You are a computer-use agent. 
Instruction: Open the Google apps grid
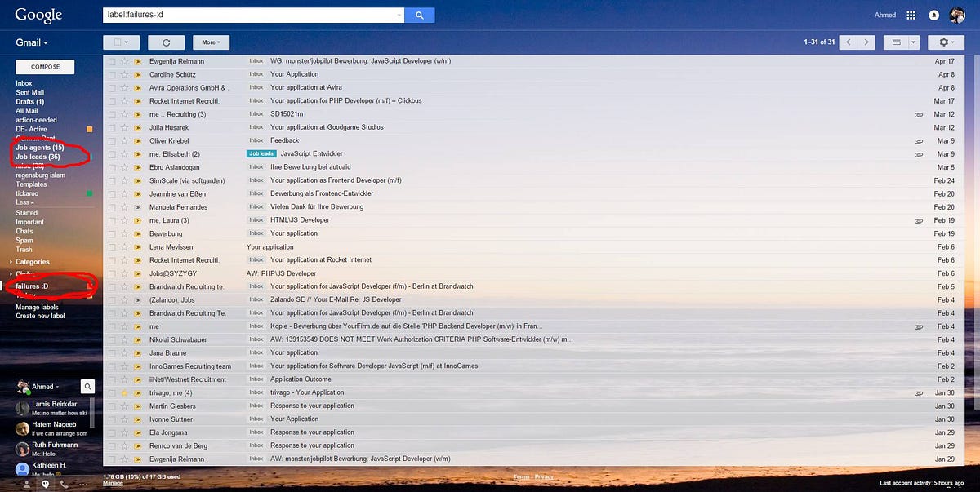point(911,15)
